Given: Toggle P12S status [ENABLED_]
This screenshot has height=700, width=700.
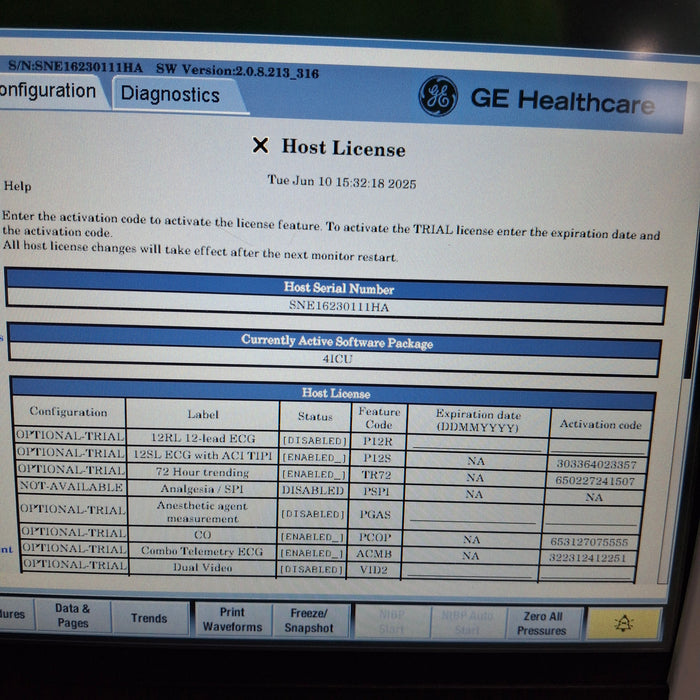Looking at the screenshot, I should click(314, 458).
